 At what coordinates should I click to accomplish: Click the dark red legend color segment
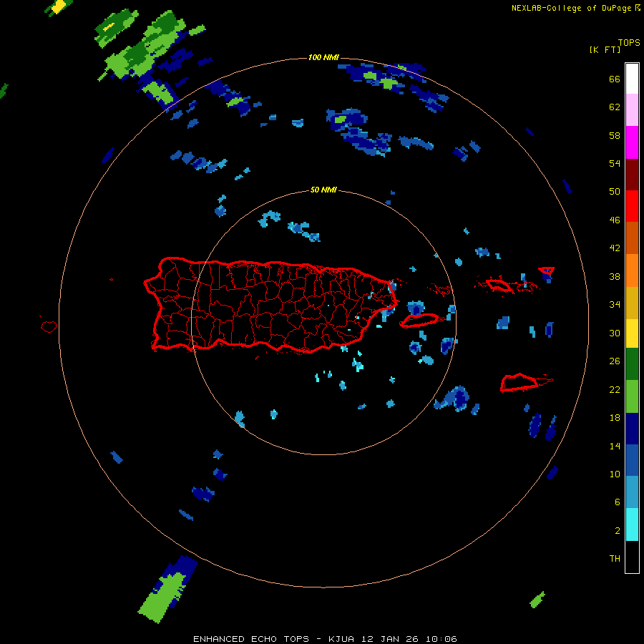point(632,174)
